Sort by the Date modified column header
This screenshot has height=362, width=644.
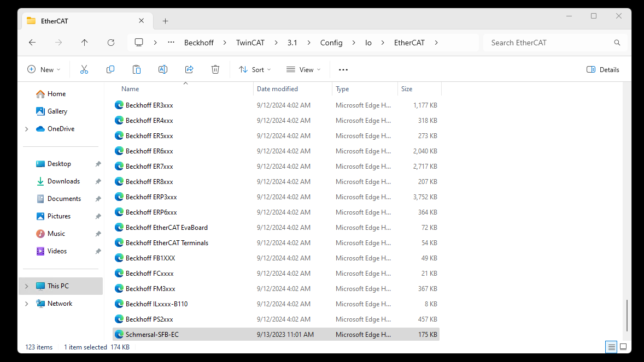click(277, 89)
